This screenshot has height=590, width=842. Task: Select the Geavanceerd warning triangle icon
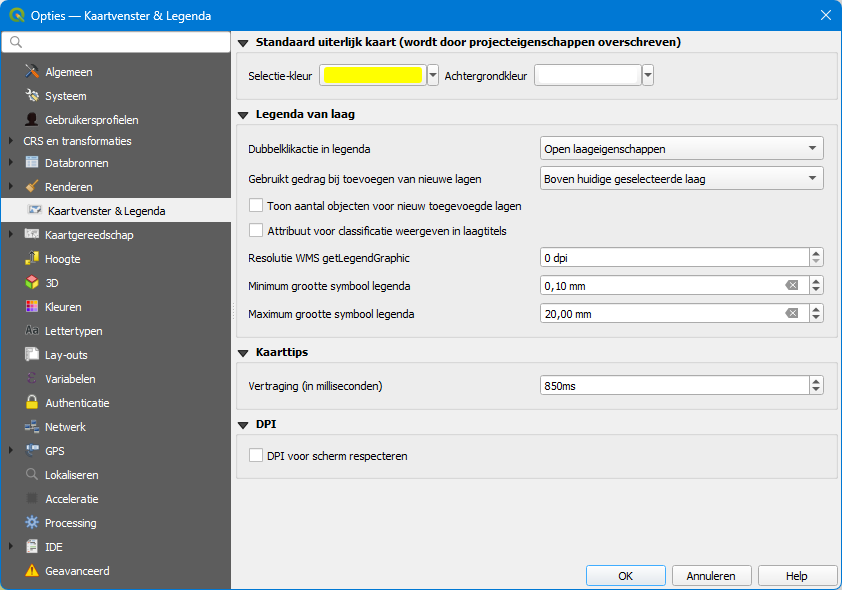click(32, 571)
